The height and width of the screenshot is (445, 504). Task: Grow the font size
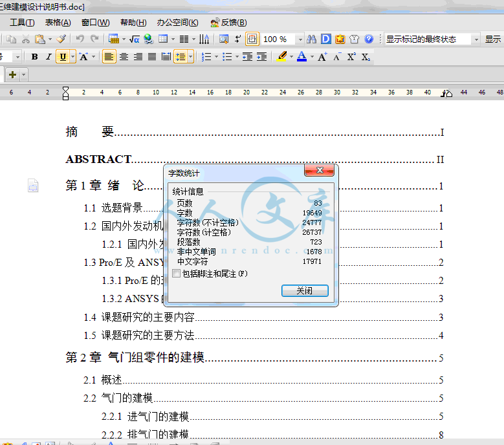click(322, 57)
